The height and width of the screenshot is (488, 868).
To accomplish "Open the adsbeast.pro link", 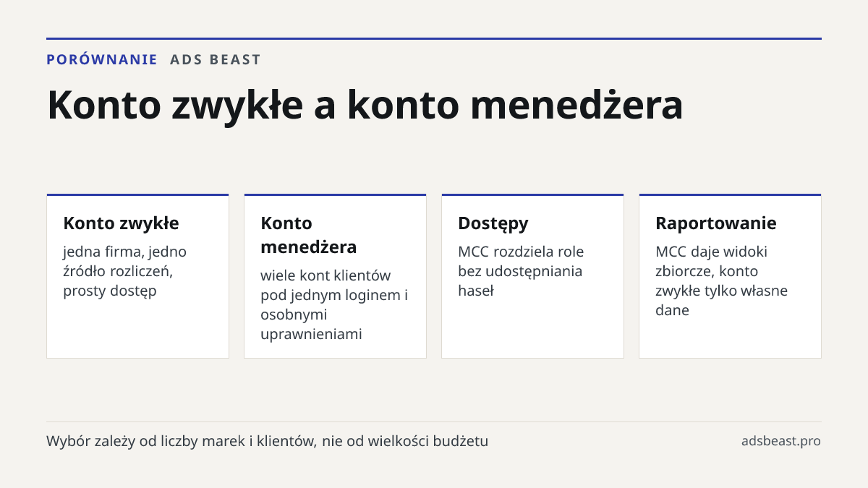I will 781,441.
